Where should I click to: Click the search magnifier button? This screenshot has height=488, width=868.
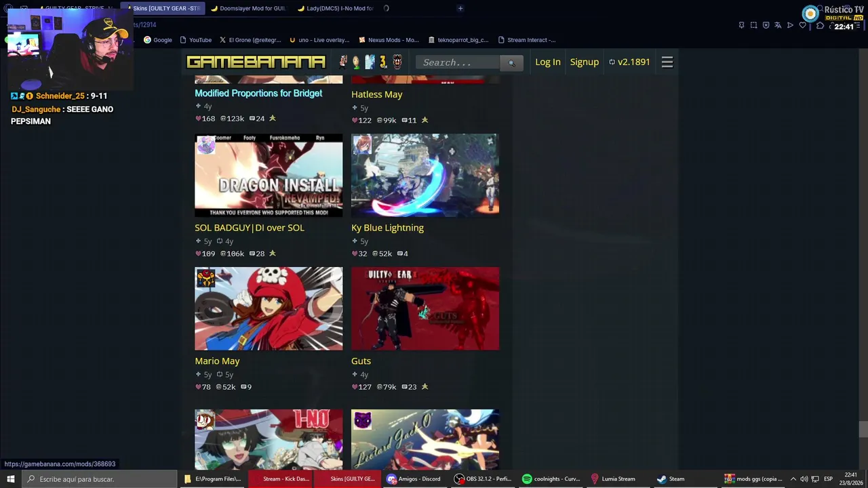[x=511, y=63]
